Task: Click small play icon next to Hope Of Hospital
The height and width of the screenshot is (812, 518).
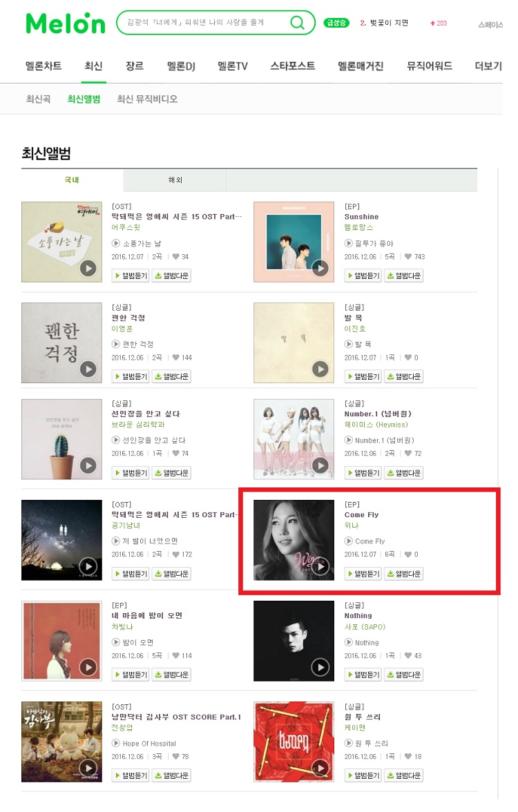Action: (x=116, y=743)
